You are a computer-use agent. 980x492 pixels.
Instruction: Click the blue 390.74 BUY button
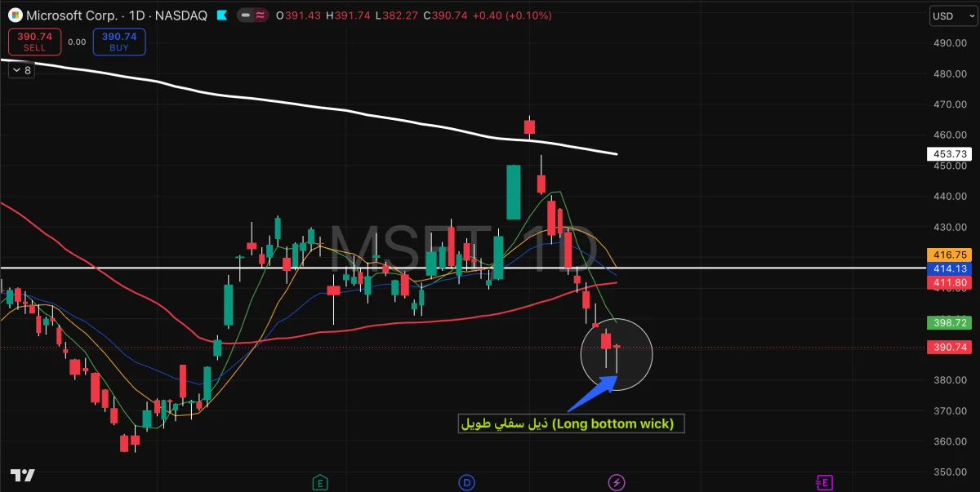(119, 42)
